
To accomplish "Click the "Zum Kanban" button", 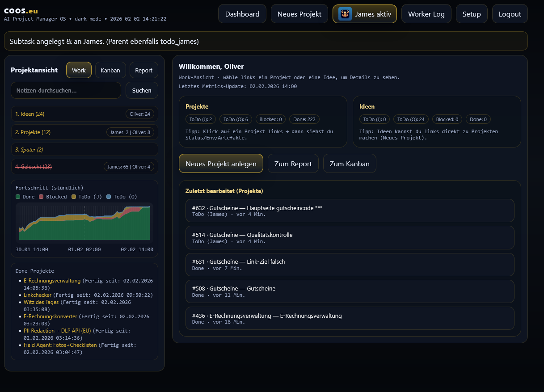I will tap(350, 163).
